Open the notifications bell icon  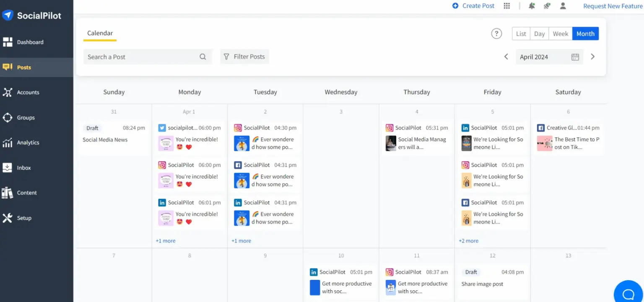[532, 6]
